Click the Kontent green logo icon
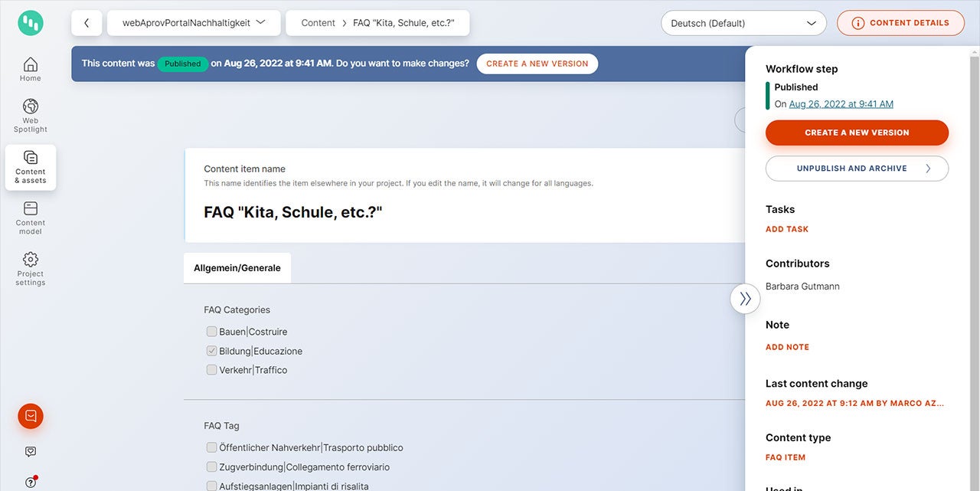 [31, 23]
